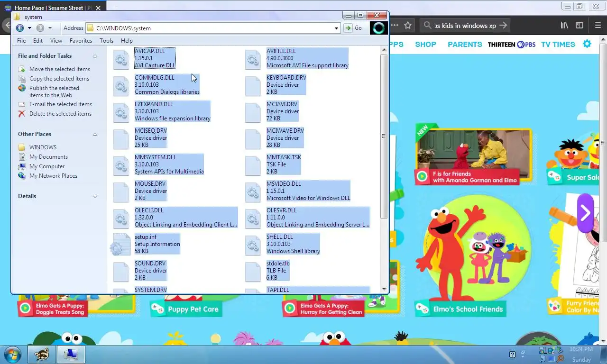Click the Windows Start orb

point(12,354)
